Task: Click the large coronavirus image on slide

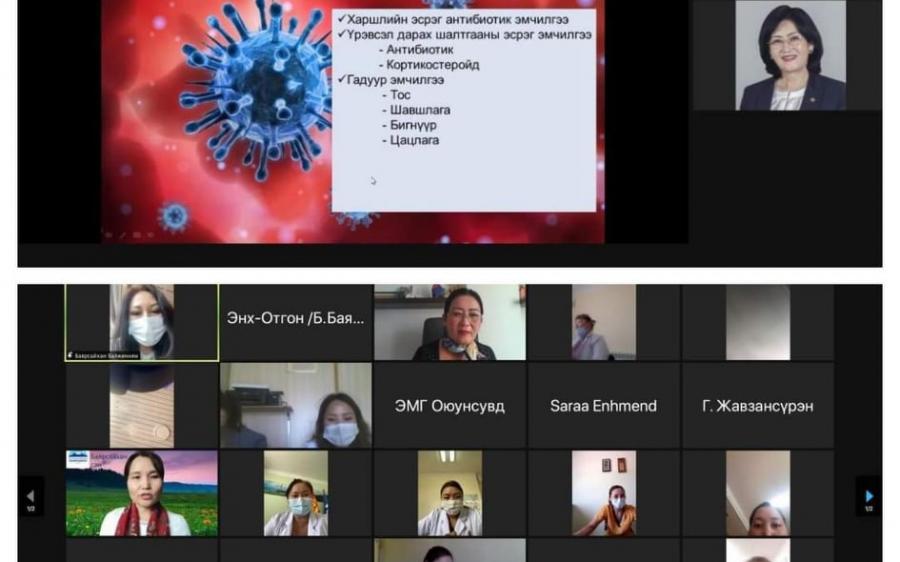Action: [x=250, y=90]
